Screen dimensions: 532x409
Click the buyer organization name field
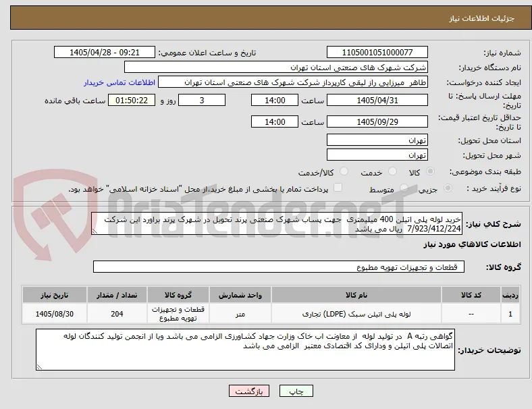point(276,67)
